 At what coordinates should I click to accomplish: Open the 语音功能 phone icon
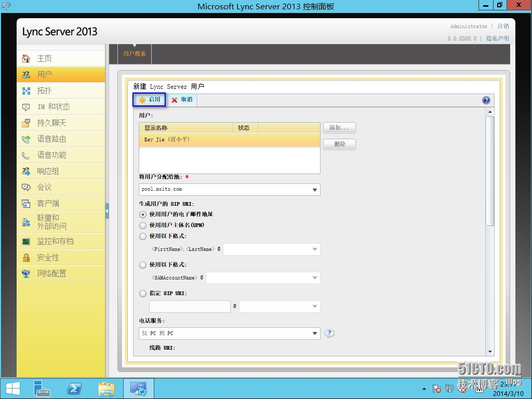[26, 155]
